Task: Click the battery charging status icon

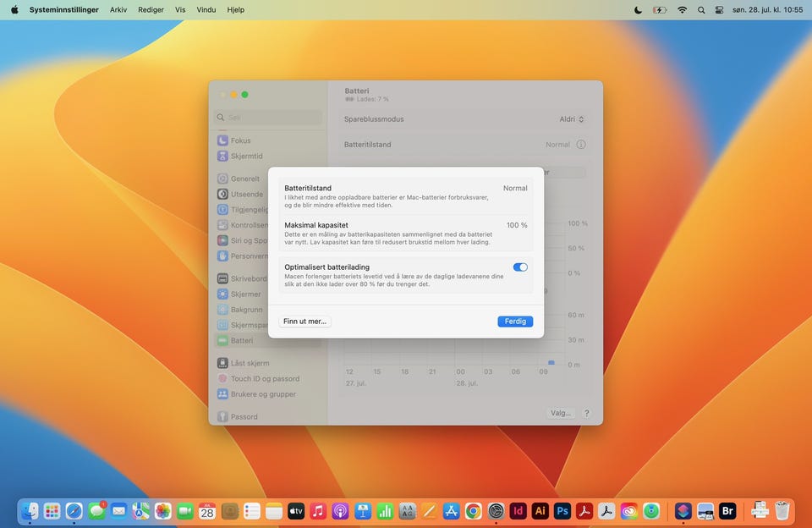Action: pos(659,10)
